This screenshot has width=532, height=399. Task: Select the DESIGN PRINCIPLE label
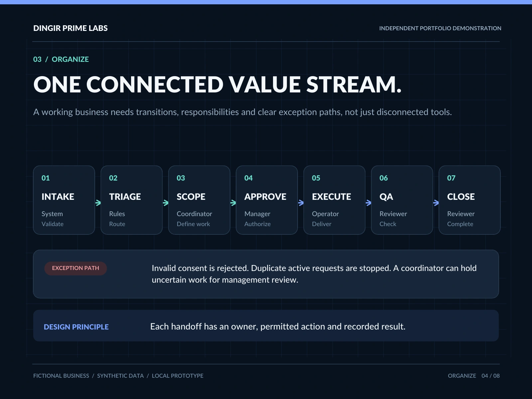tap(76, 327)
